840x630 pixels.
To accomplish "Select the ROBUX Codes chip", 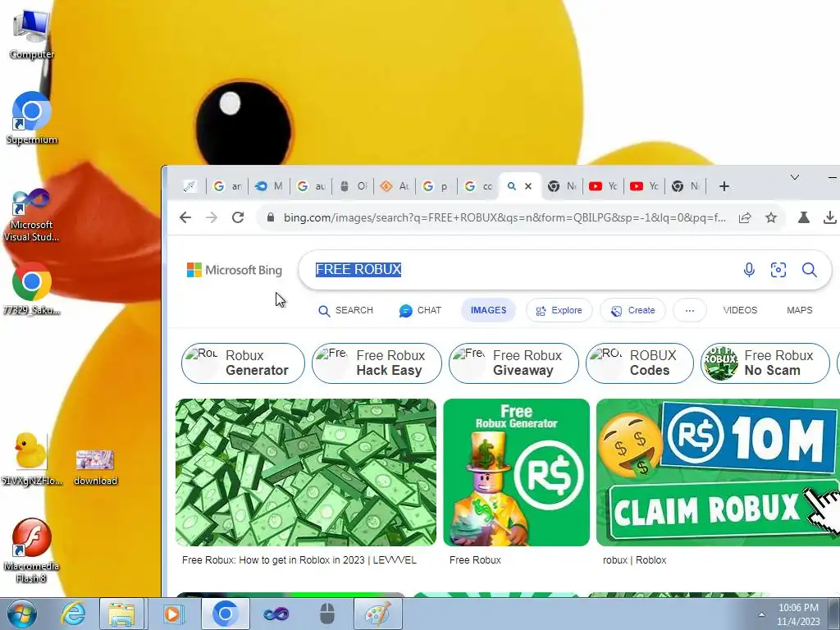I will click(640, 363).
